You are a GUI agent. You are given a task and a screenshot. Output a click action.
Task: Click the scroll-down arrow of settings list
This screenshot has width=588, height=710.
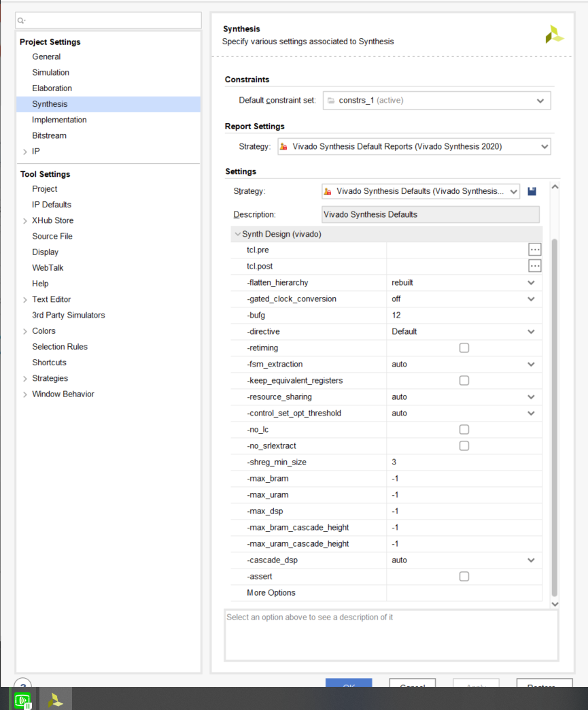555,605
